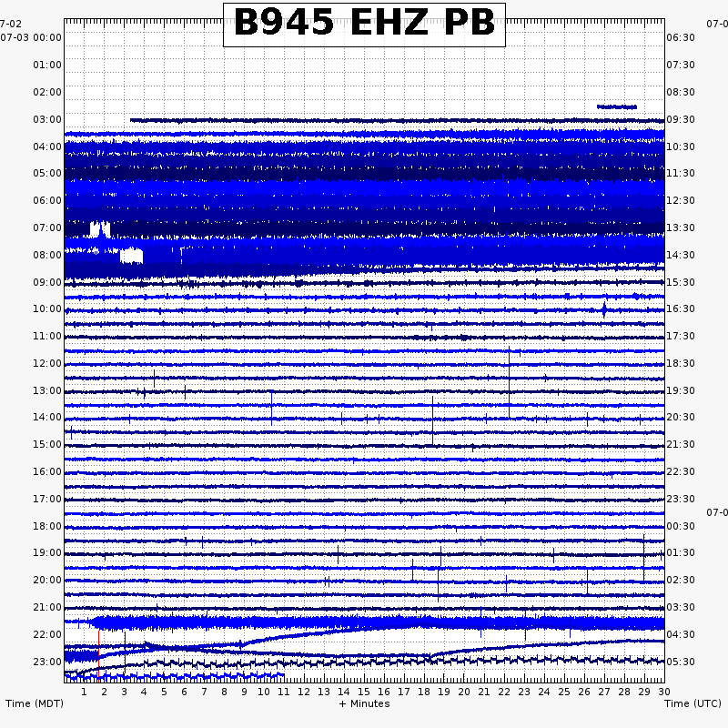Select minute tick label "26"

[584, 692]
